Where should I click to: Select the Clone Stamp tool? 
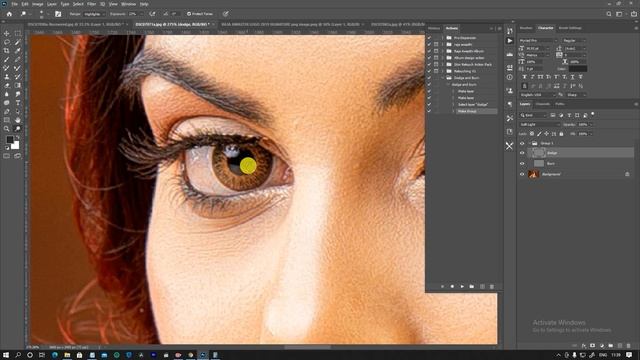7,77
